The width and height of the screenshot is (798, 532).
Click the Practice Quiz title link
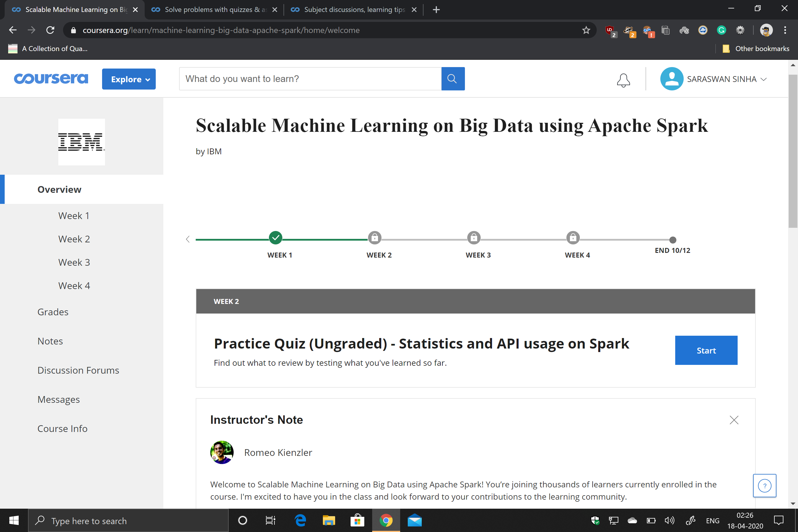tap(421, 343)
